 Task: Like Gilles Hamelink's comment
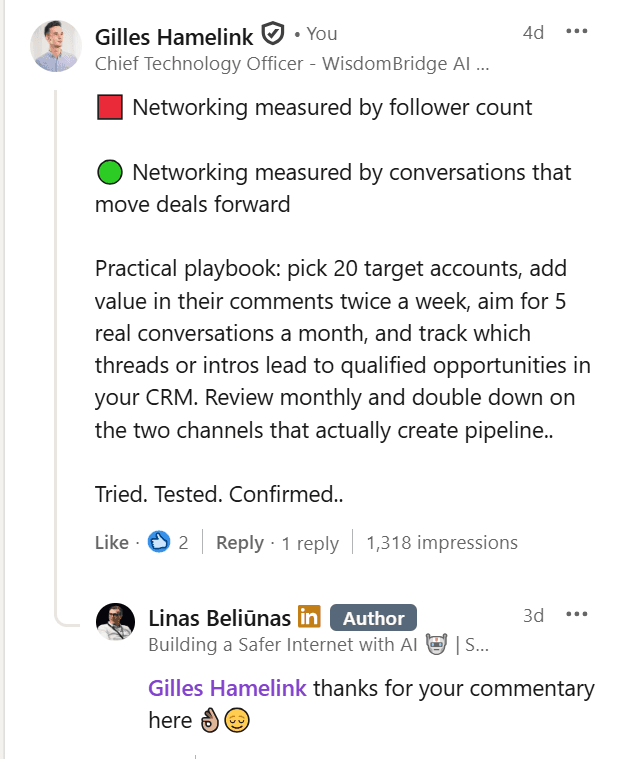[x=111, y=543]
